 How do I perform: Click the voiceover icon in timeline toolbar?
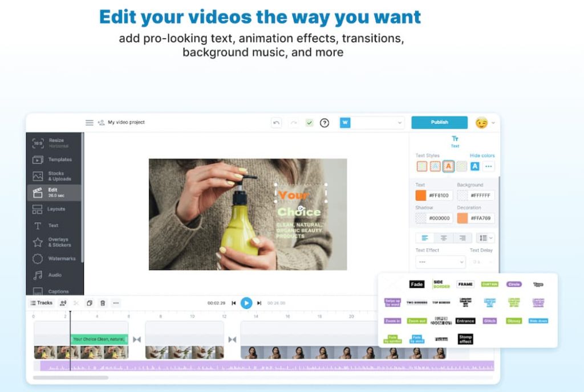[x=63, y=303]
